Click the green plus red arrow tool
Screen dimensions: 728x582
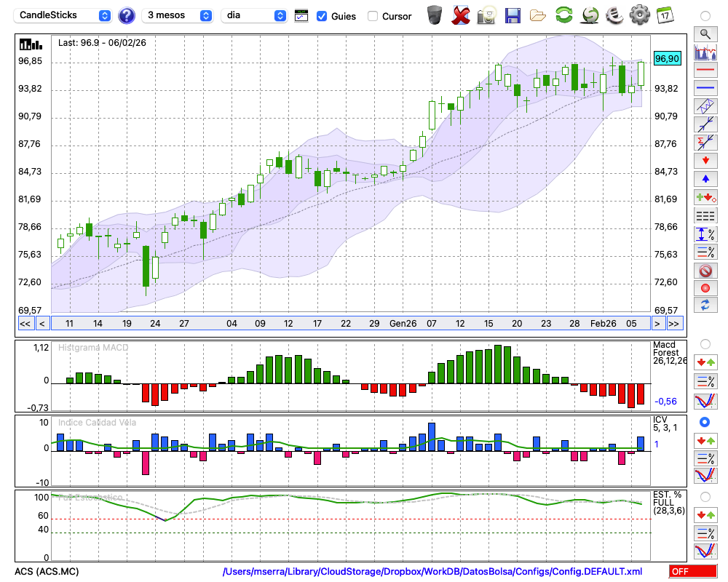[705, 197]
